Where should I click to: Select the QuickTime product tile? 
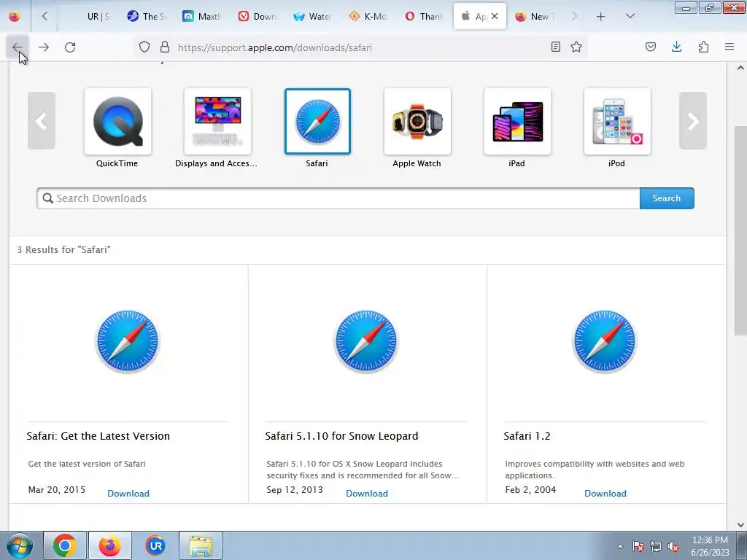click(x=117, y=122)
